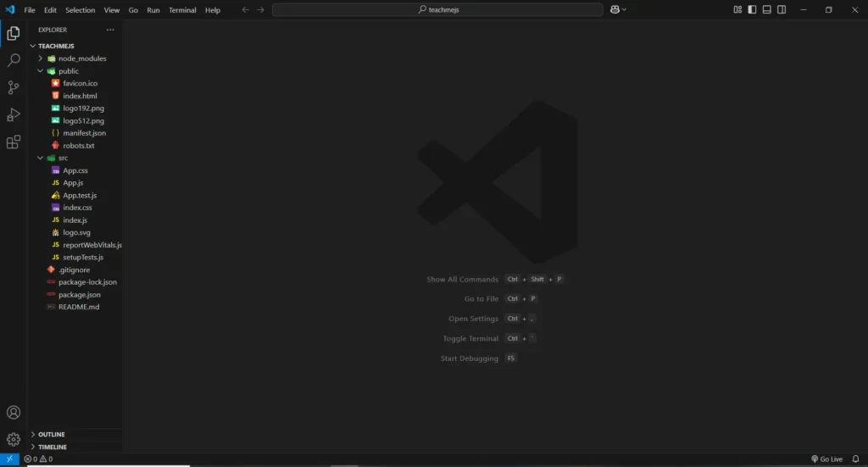The image size is (868, 467).
Task: Show errors and warnings count
Action: click(x=38, y=459)
